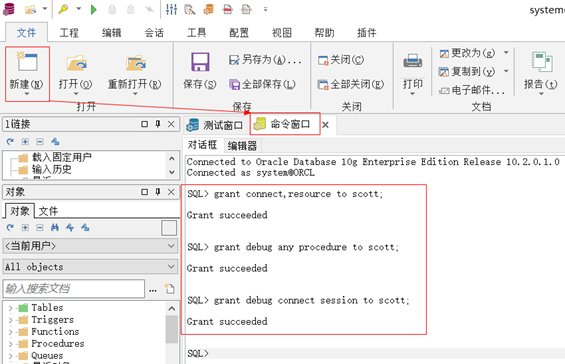
Task: Close the 对象 panel
Action: [171, 192]
